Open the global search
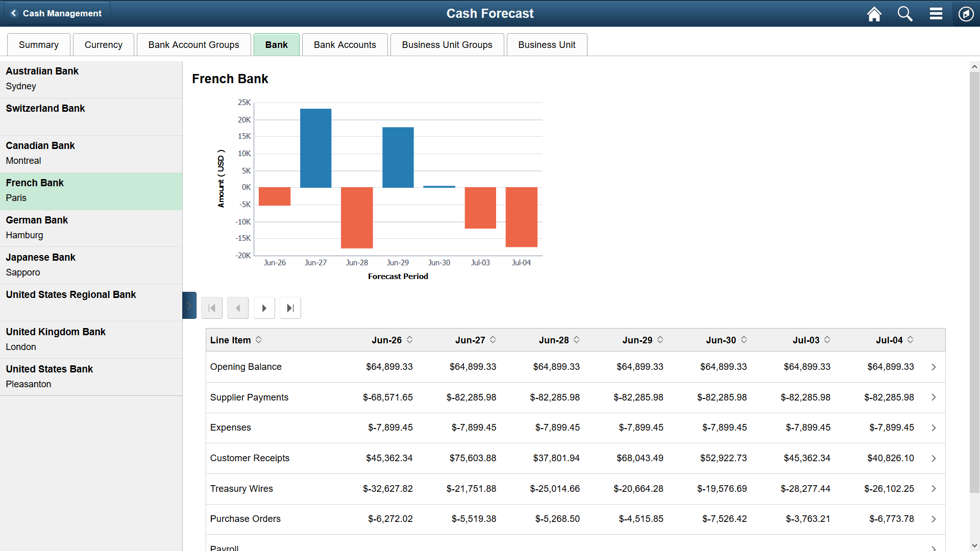This screenshot has width=980, height=551. click(904, 14)
